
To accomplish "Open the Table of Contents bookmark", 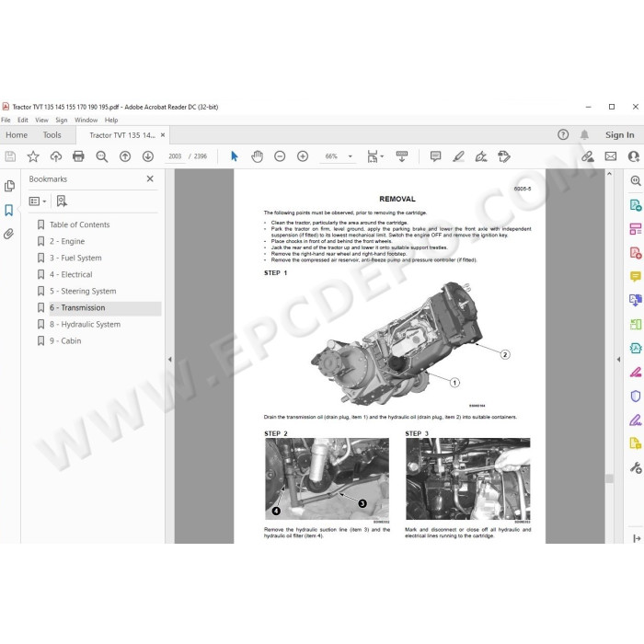I will tap(80, 224).
